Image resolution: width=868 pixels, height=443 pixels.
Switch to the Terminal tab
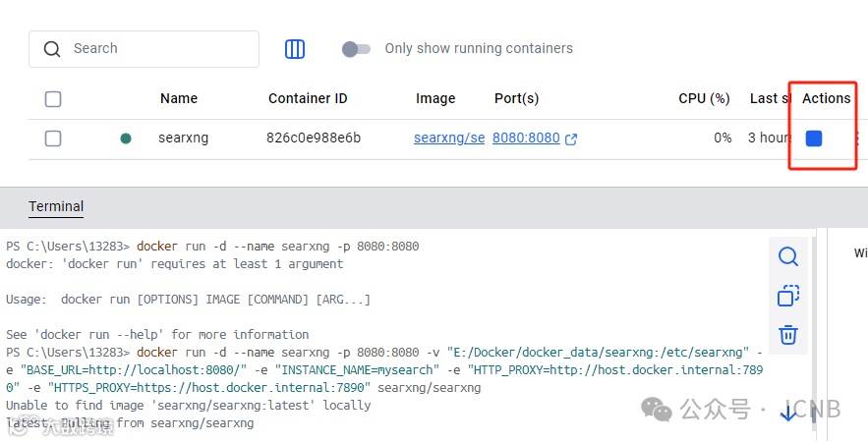tap(56, 206)
